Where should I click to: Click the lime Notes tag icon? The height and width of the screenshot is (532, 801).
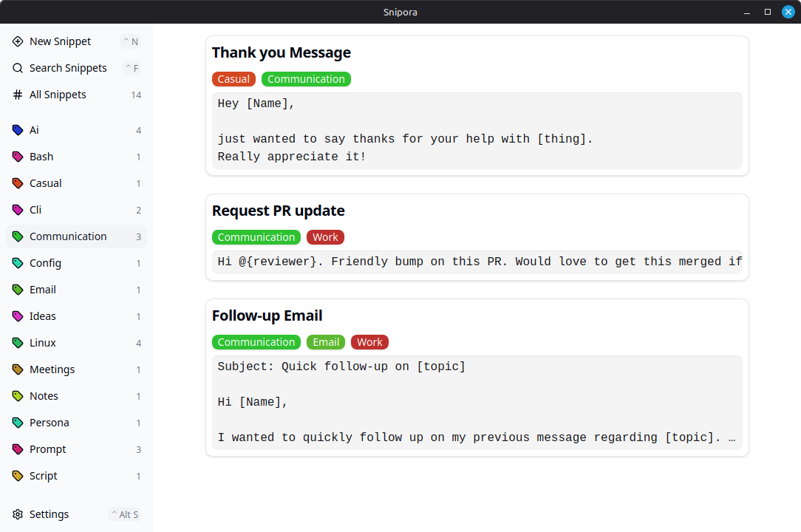pos(18,395)
